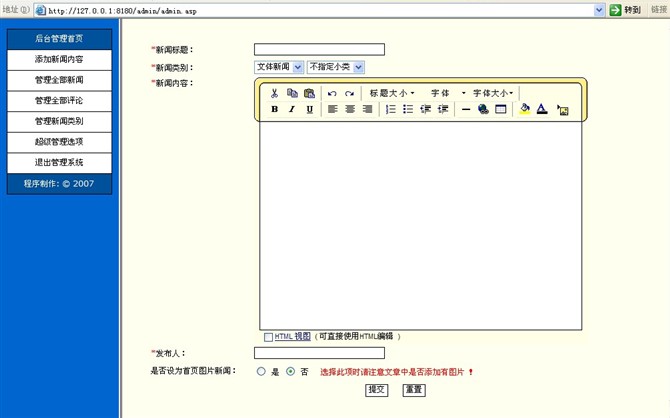Screen dimensions: 670x418
Task: Open 添加新闻内容 in the sidebar
Action: 59,59
